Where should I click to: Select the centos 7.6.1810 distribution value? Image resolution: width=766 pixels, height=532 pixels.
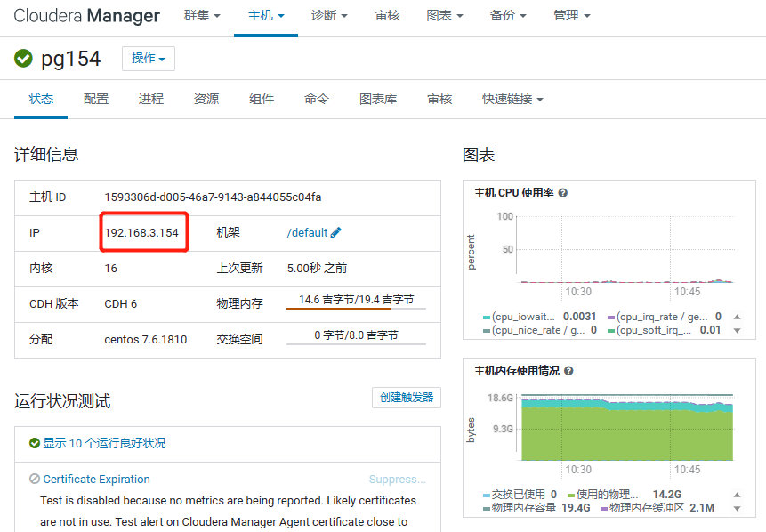[146, 340]
